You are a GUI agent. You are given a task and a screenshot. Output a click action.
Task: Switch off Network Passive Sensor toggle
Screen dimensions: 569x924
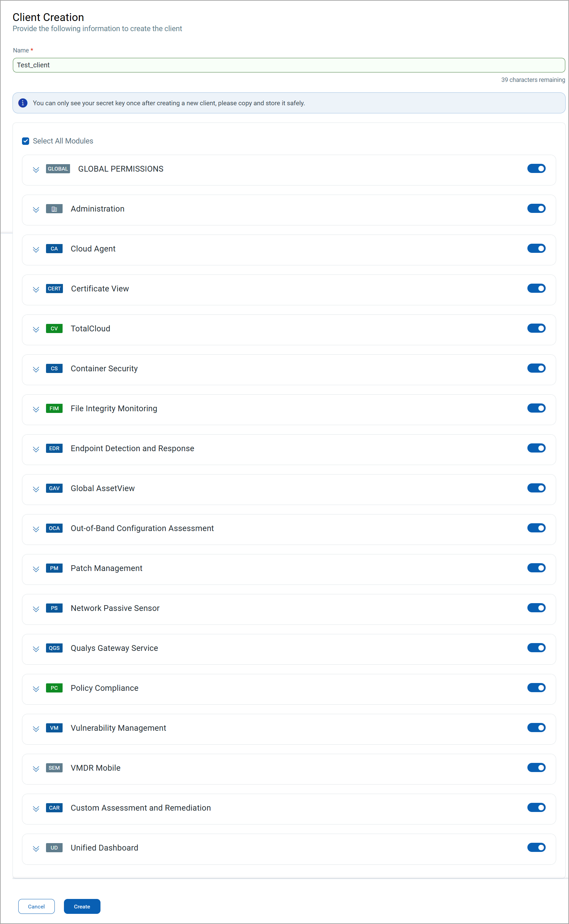click(536, 607)
